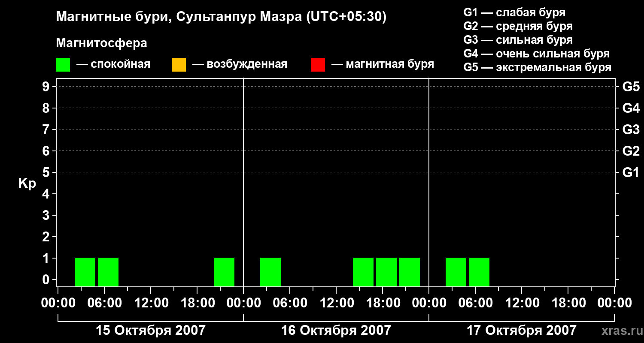Click the red 'магнитная буря' legend swatch
The image size is (644, 343).
pyautogui.click(x=318, y=65)
